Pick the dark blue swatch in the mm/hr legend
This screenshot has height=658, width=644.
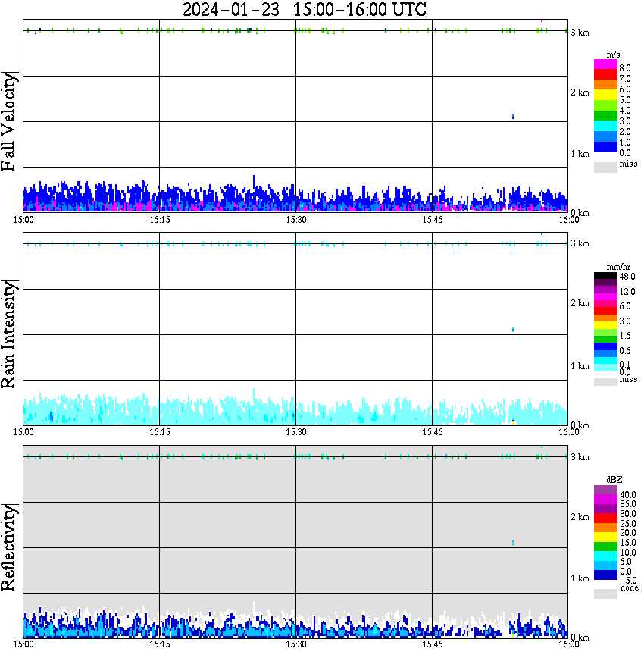(605, 346)
